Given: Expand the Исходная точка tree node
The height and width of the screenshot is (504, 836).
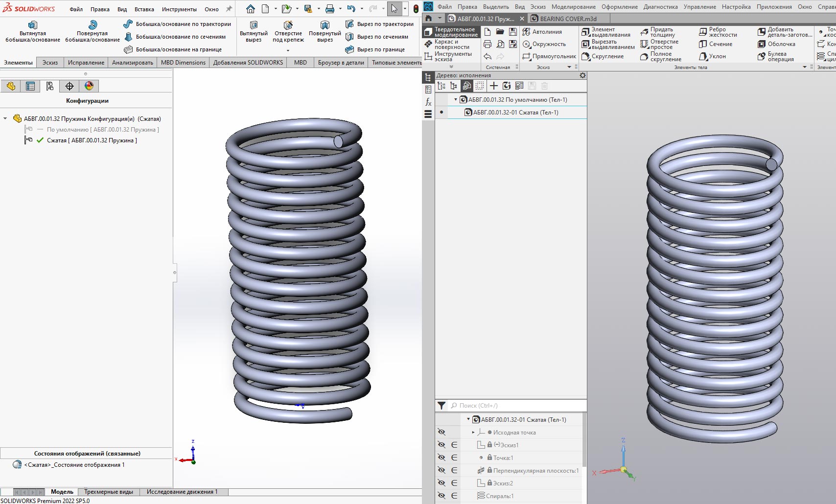Looking at the screenshot, I should pyautogui.click(x=473, y=433).
